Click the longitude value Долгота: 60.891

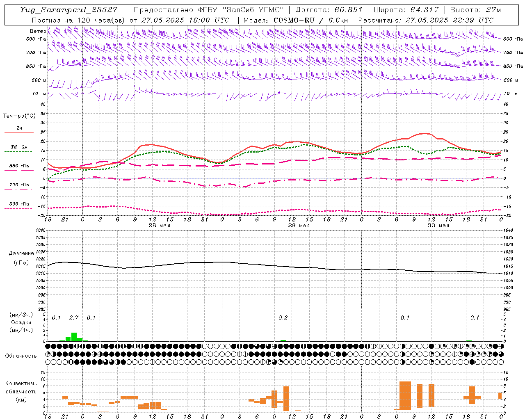click(x=329, y=10)
